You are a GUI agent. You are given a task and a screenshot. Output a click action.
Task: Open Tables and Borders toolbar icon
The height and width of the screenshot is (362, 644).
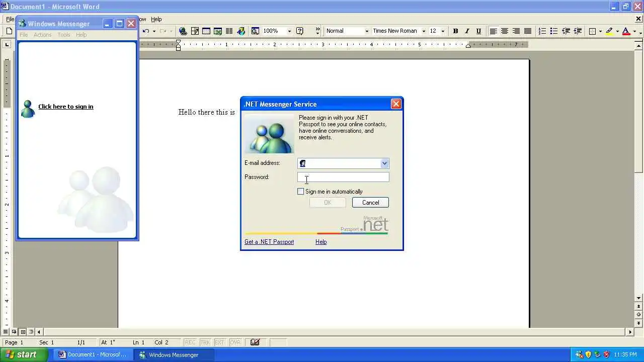coord(195,31)
